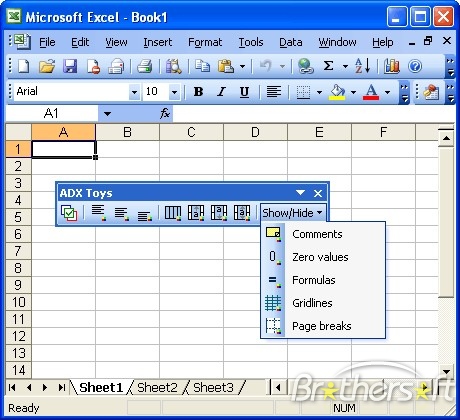This screenshot has height=420, width=460.
Task: Click the New workbook icon
Action: [x=23, y=66]
